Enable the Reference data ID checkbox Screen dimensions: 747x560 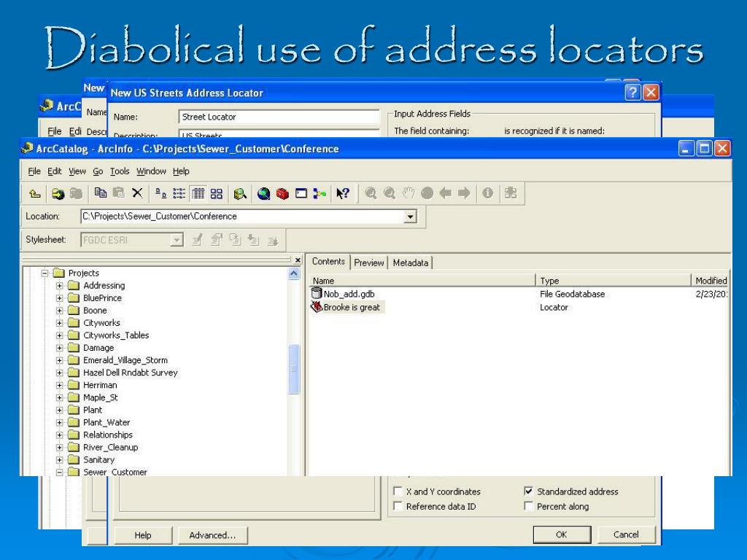click(x=398, y=506)
